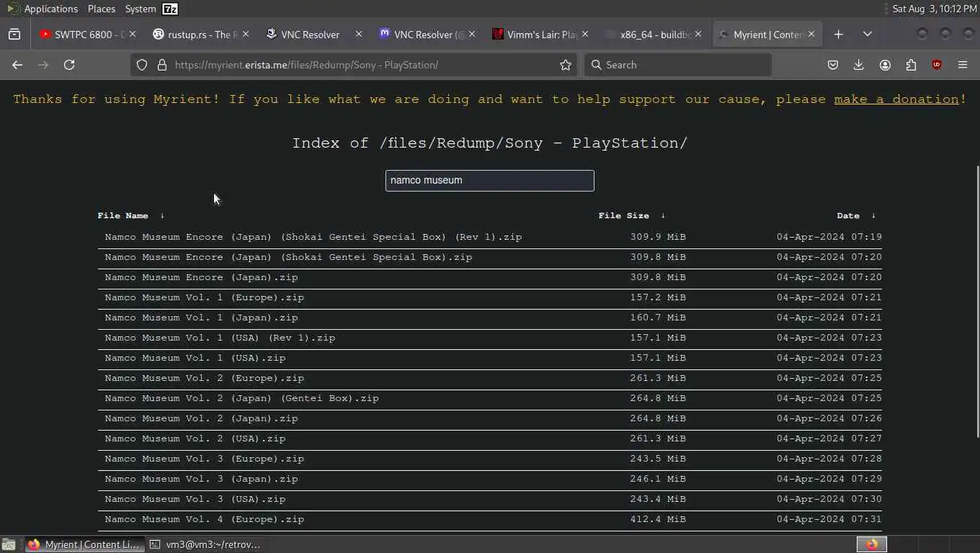Open the uBlock Origin extension icon
The height and width of the screenshot is (553, 980).
[x=937, y=65]
